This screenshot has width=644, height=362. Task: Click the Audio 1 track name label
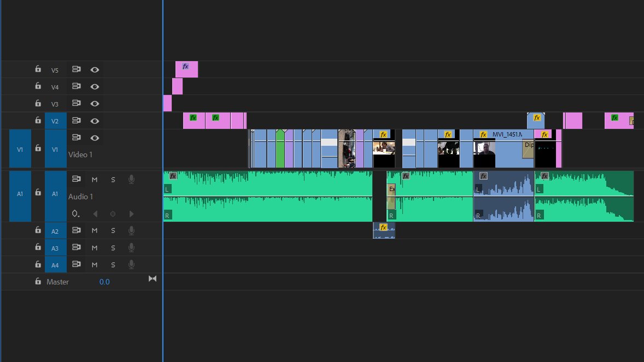click(x=80, y=197)
